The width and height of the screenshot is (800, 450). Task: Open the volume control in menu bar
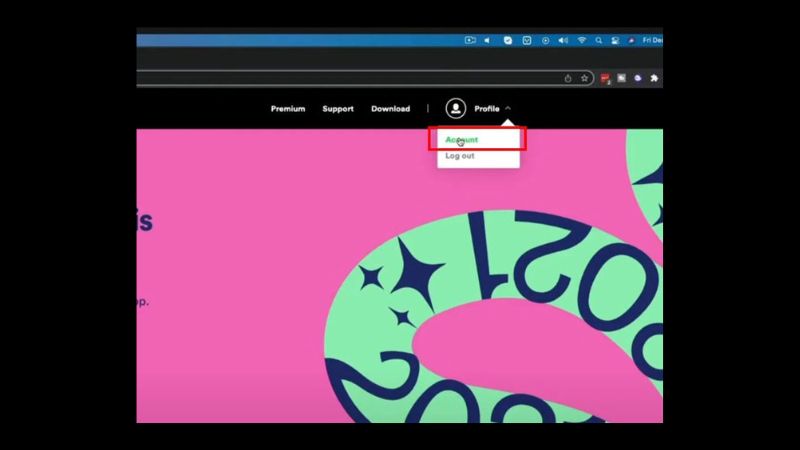click(x=563, y=40)
